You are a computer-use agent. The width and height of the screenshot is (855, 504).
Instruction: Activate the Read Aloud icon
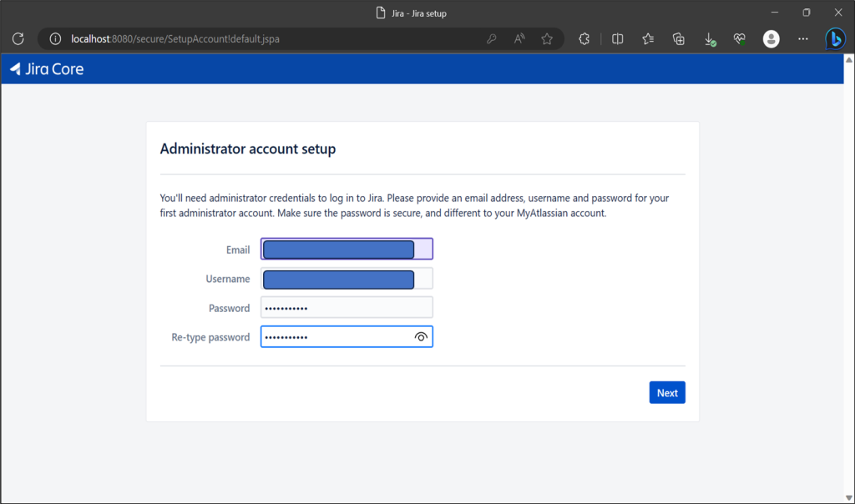click(x=519, y=38)
